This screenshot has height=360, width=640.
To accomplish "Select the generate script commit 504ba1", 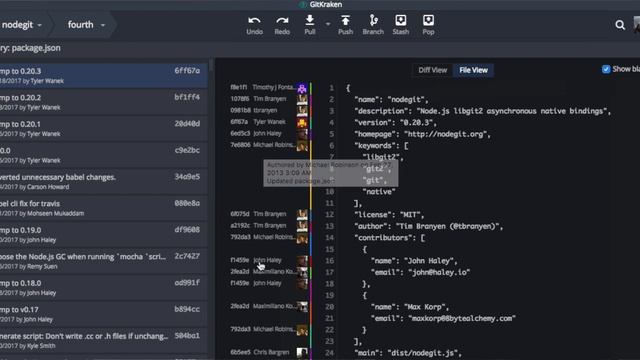I will pyautogui.click(x=104, y=341).
